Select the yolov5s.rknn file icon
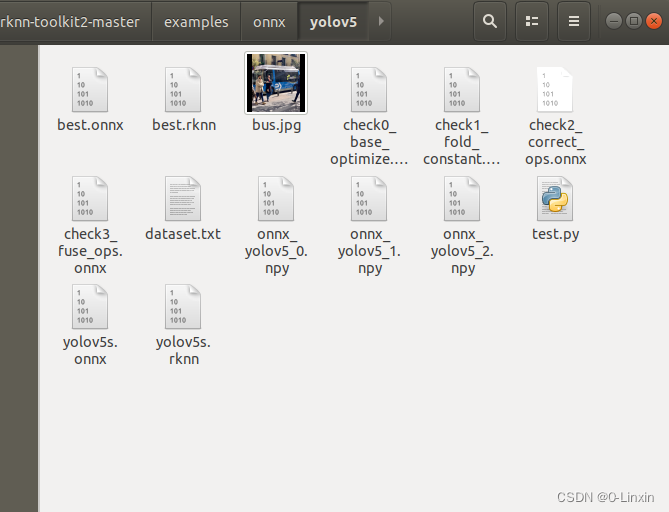 (183, 307)
